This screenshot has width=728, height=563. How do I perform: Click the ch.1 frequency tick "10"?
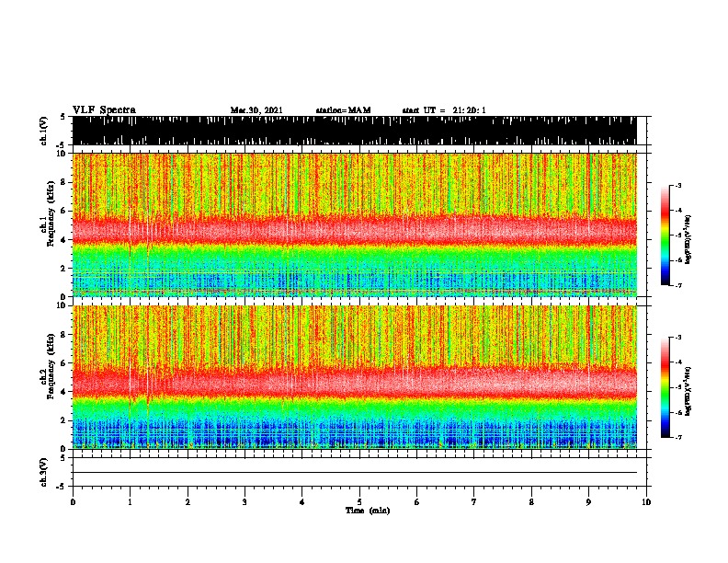coord(63,154)
